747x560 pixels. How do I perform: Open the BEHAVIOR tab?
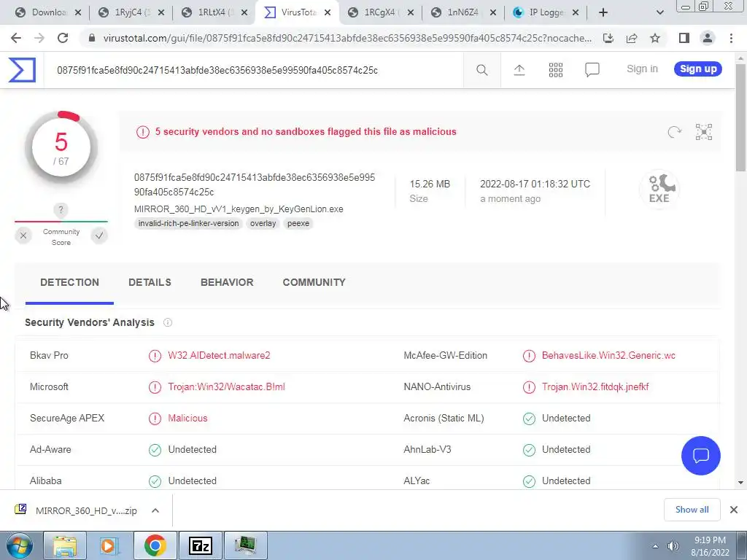[227, 282]
